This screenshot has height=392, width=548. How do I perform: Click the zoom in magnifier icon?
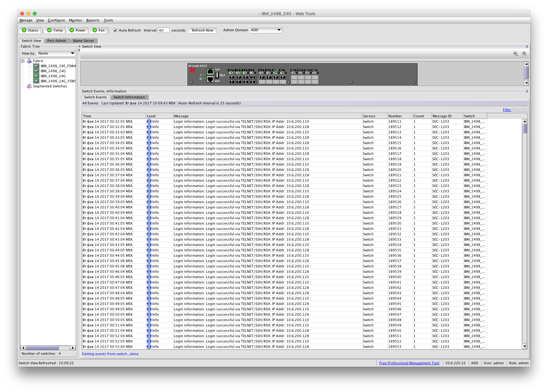click(516, 54)
